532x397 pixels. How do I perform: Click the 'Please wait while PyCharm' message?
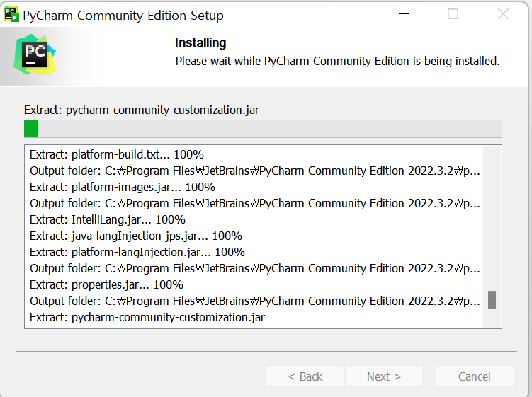coord(338,62)
